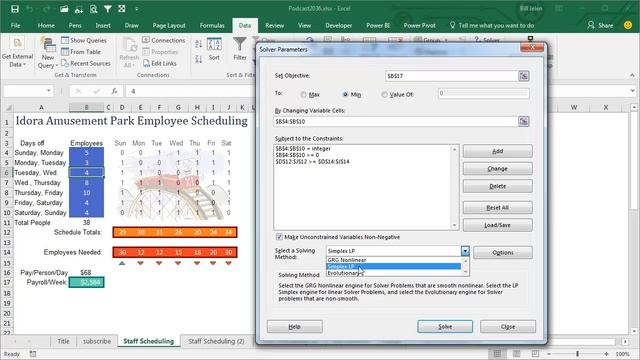Image resolution: width=640 pixels, height=360 pixels.
Task: Sort Z to A descending icon
Action: coord(198,59)
